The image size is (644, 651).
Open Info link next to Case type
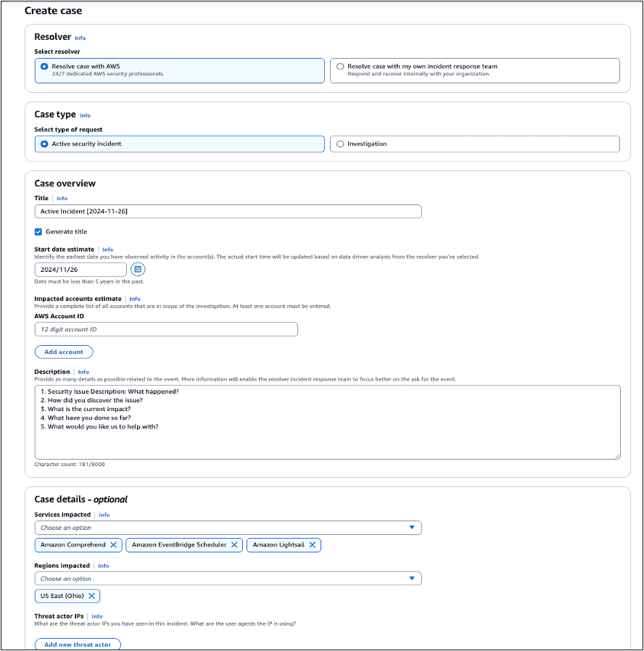85,115
